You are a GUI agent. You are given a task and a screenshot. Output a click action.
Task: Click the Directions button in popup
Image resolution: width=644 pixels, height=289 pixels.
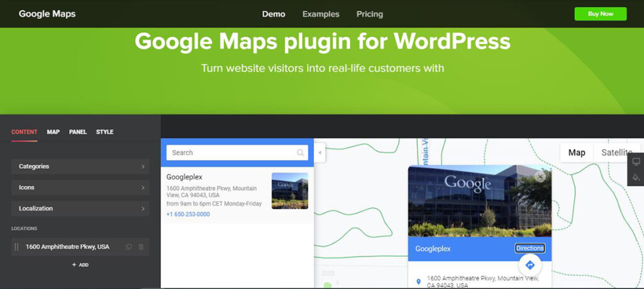(530, 248)
